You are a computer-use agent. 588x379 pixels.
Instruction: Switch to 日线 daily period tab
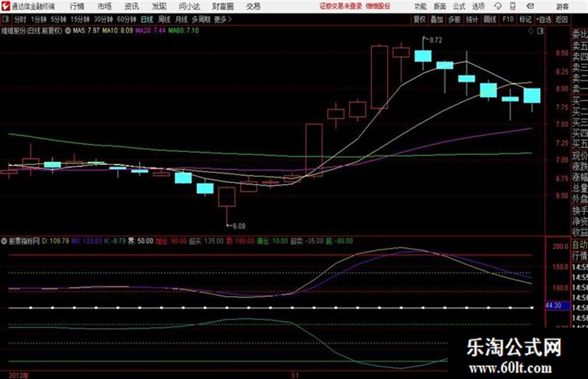[147, 19]
